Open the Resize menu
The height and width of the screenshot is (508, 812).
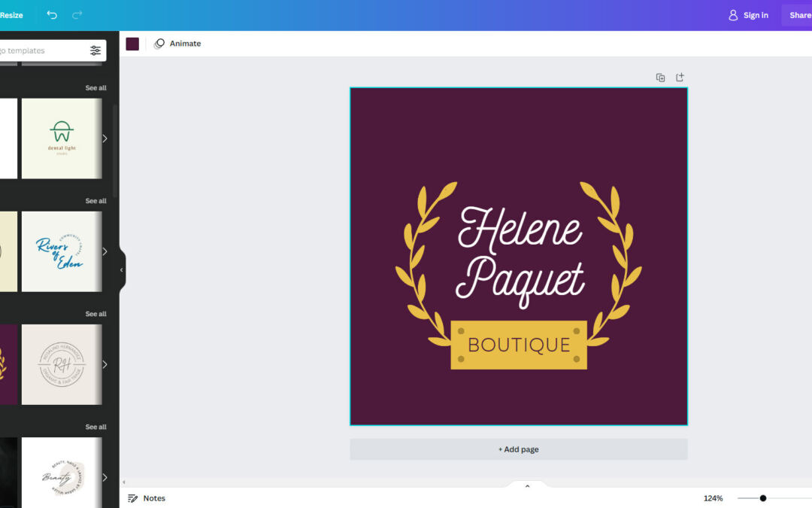[11, 15]
